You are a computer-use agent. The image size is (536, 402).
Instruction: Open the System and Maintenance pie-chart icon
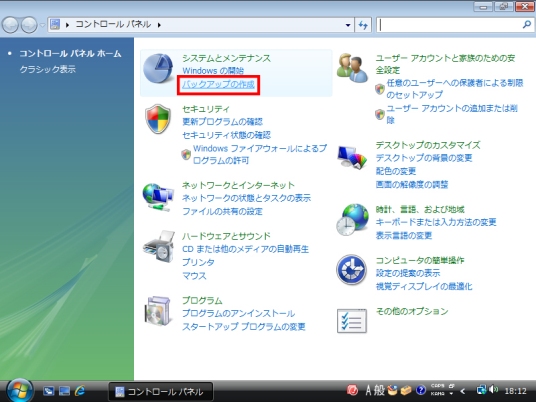pyautogui.click(x=158, y=69)
